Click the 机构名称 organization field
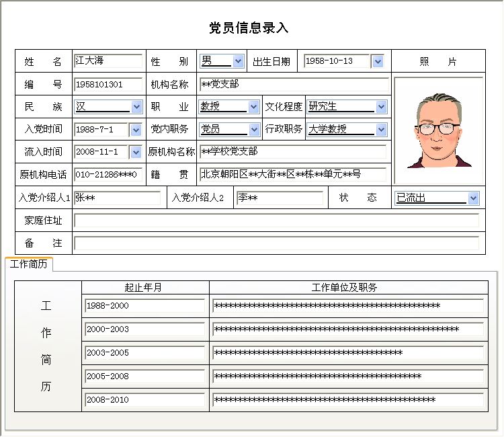This screenshot has width=504, height=437. [294, 85]
